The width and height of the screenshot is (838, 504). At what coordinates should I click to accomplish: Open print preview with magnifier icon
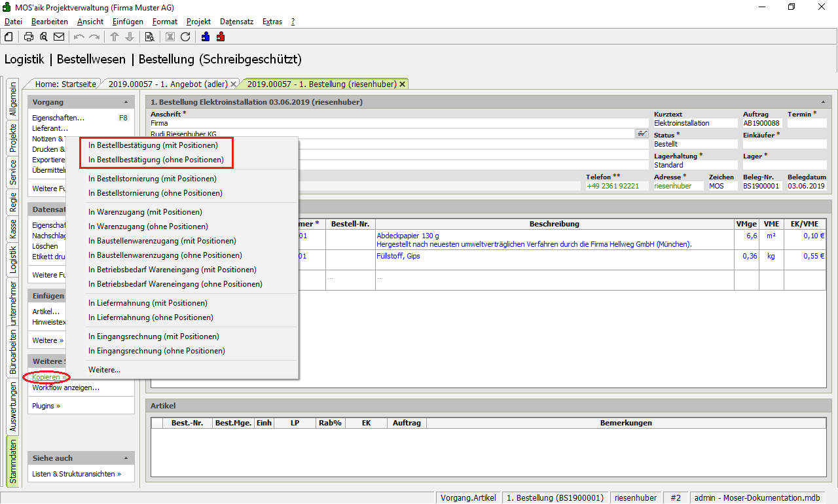(x=44, y=37)
